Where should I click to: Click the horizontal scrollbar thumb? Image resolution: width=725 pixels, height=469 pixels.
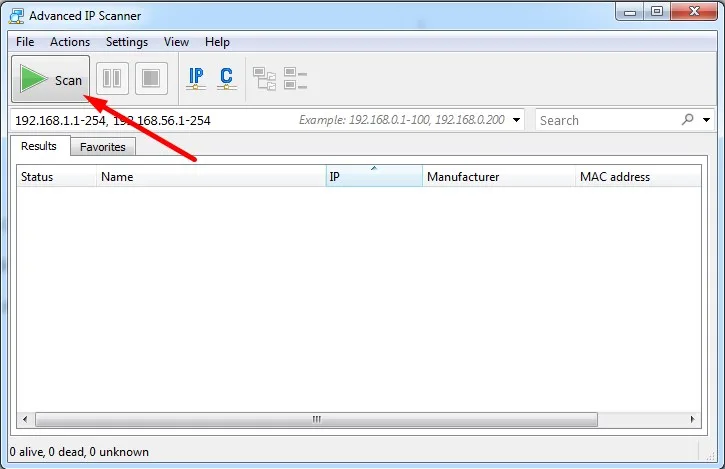(x=316, y=420)
